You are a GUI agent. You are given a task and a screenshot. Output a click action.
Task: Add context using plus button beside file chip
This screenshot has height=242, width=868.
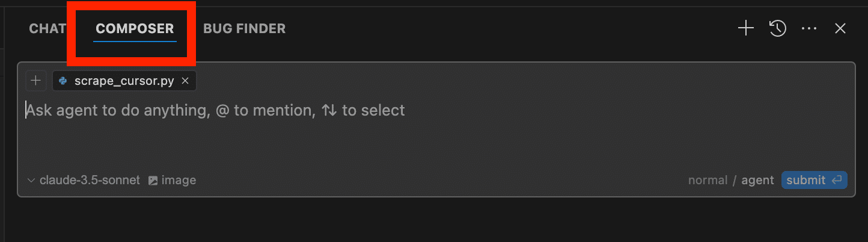tap(36, 81)
